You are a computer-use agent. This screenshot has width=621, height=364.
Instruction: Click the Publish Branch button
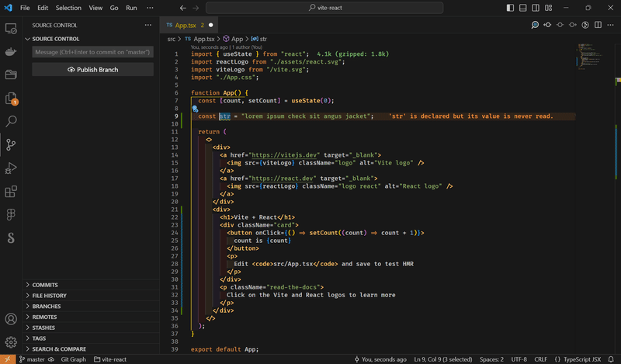(92, 69)
